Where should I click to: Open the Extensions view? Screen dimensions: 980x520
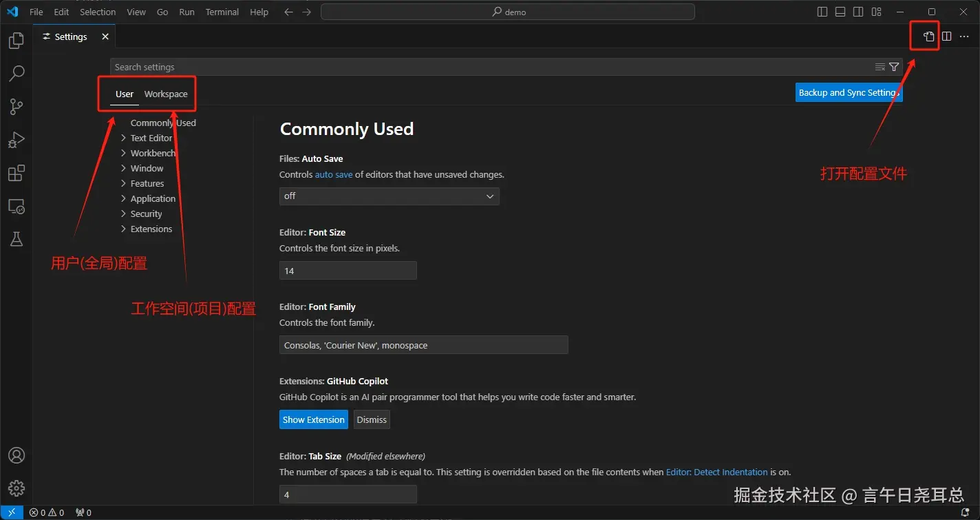(16, 173)
